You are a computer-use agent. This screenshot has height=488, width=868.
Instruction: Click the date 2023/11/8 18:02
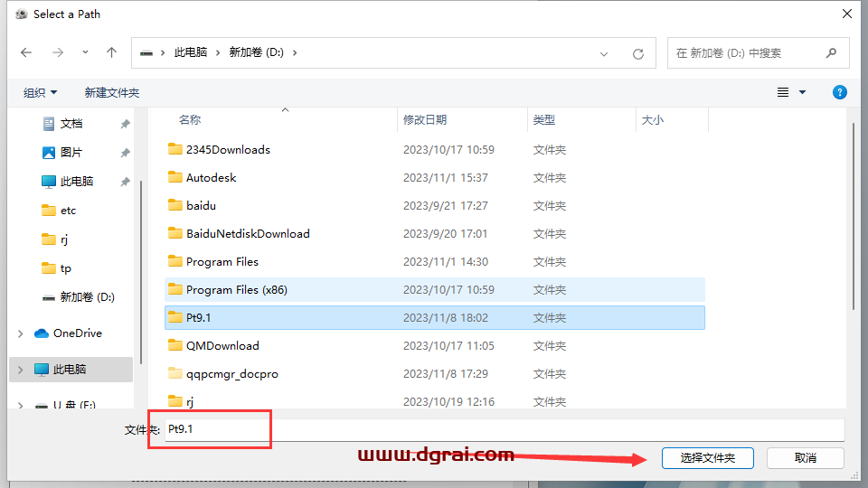tap(446, 318)
